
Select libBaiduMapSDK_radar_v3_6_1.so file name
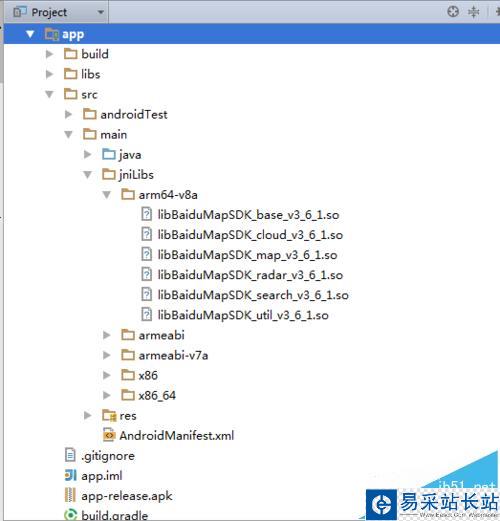[x=250, y=275]
